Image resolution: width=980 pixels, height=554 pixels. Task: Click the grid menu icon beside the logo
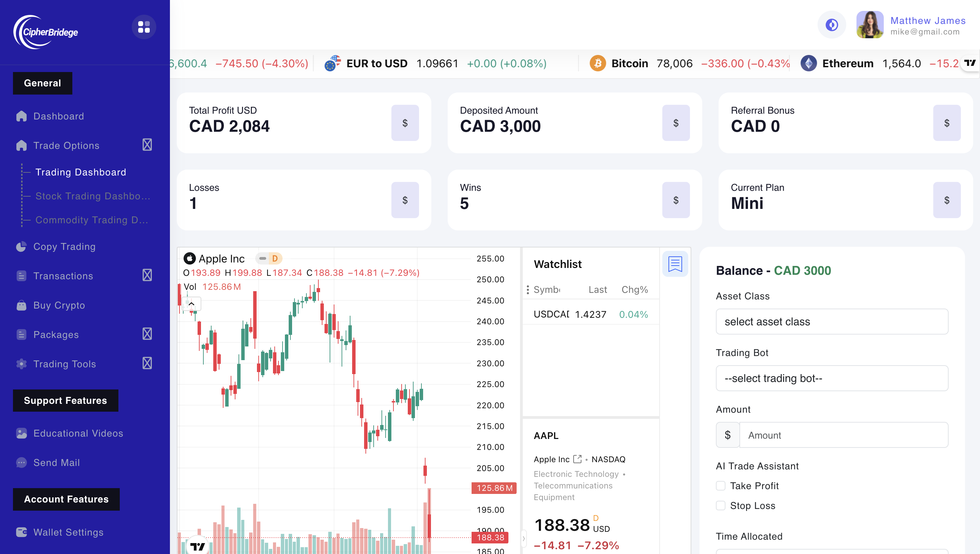[x=144, y=27]
